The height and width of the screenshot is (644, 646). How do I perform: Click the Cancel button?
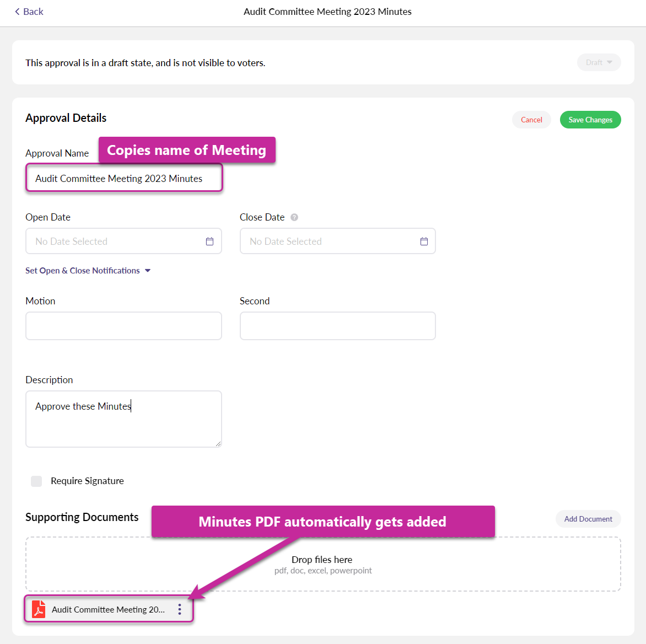click(531, 120)
